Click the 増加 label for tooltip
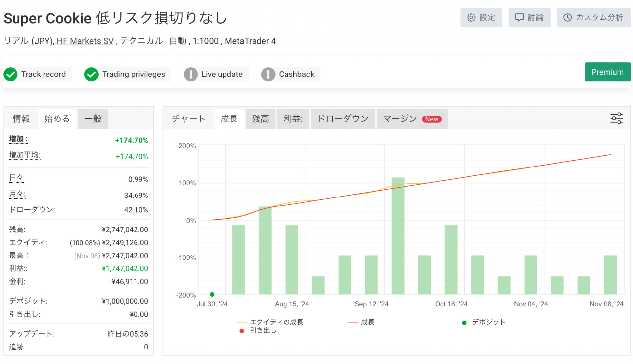 tap(18, 139)
